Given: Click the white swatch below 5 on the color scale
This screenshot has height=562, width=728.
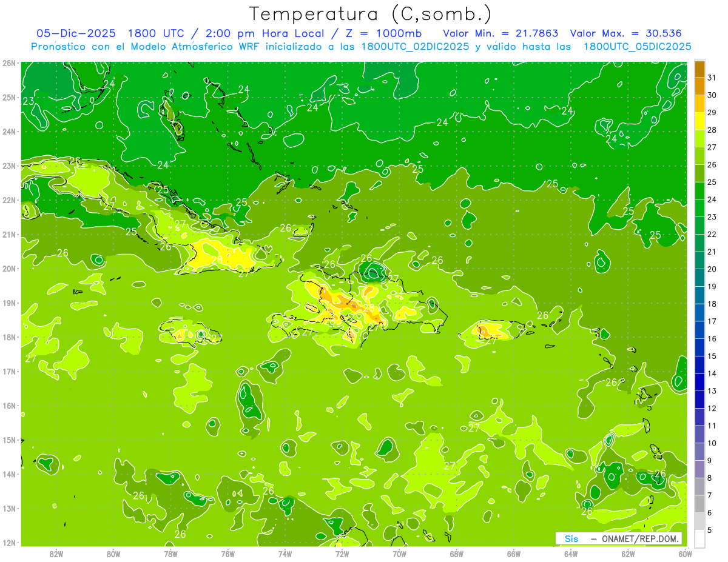Looking at the screenshot, I should [x=699, y=538].
